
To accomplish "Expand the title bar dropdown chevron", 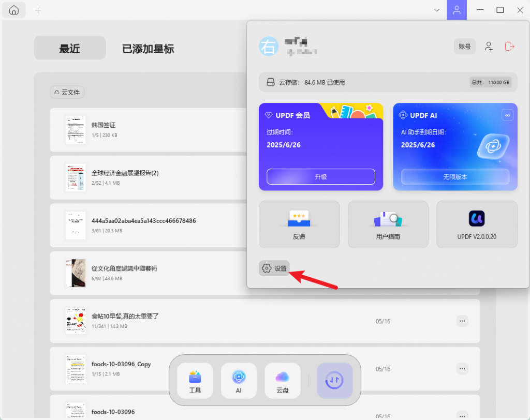I will [x=437, y=10].
